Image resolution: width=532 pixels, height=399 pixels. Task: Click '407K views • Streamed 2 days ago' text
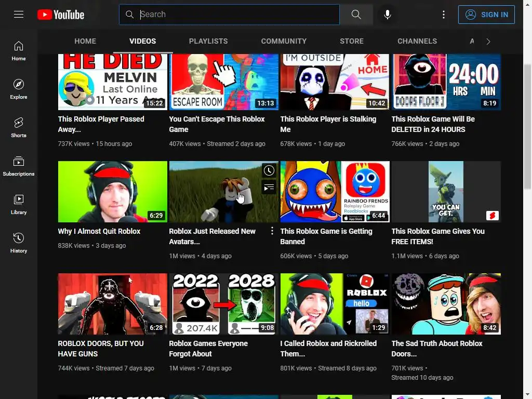point(217,144)
